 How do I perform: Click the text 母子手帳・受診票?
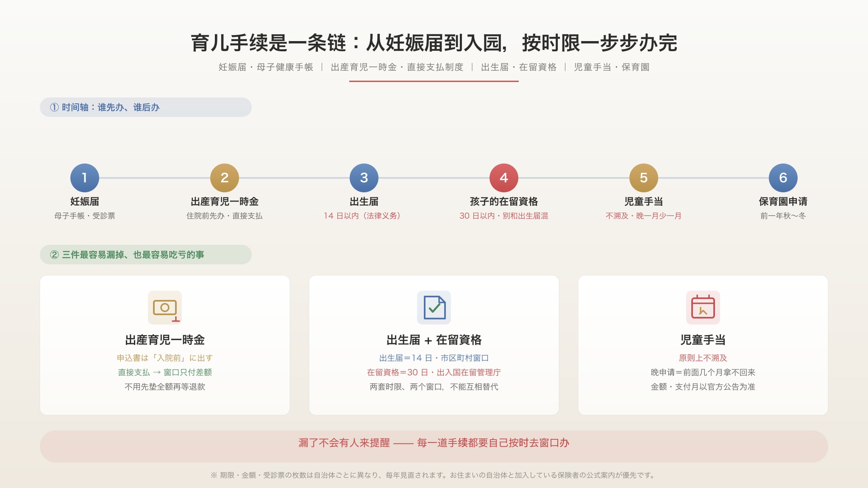(x=85, y=216)
